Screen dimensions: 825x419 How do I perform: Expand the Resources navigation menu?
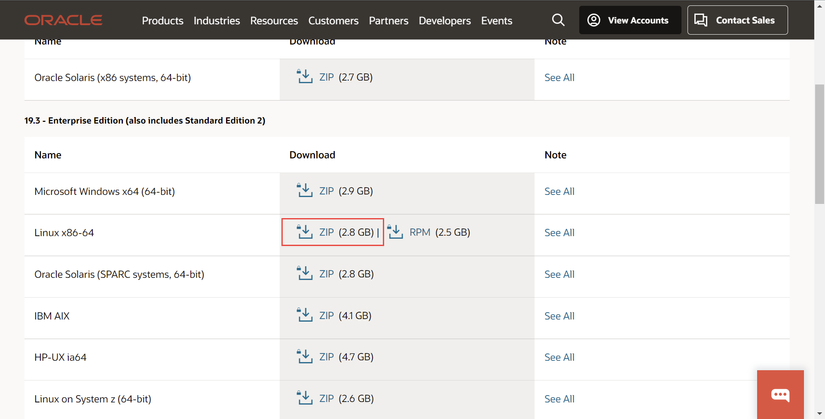(x=274, y=20)
